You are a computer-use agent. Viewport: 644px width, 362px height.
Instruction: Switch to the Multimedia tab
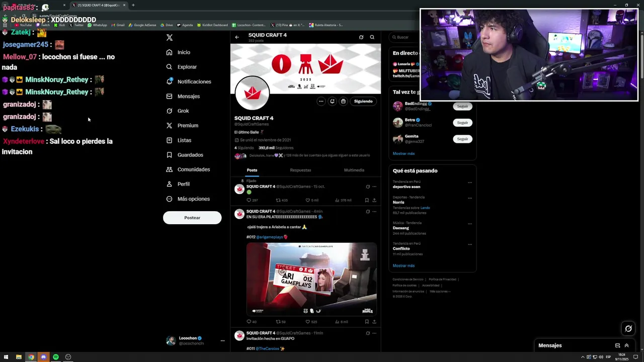tap(354, 170)
